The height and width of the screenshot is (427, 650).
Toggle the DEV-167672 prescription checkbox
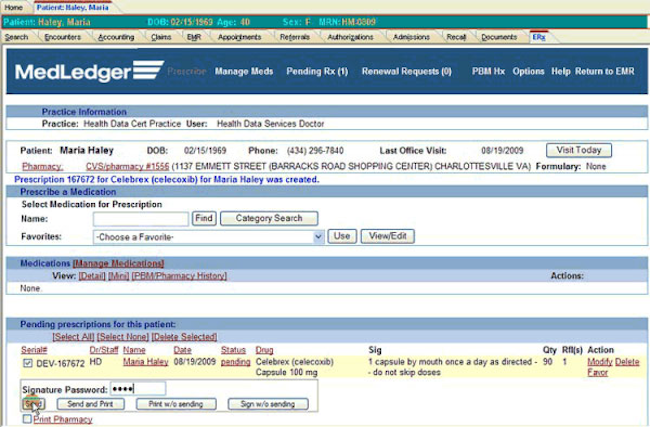tap(28, 363)
